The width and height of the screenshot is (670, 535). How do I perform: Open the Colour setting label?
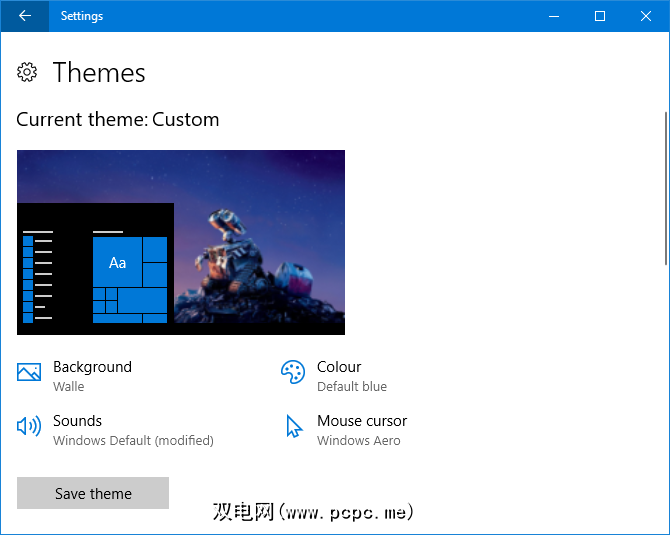pos(339,367)
